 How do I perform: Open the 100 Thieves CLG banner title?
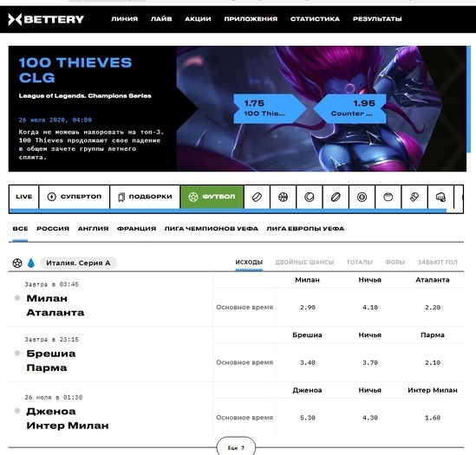(x=75, y=70)
